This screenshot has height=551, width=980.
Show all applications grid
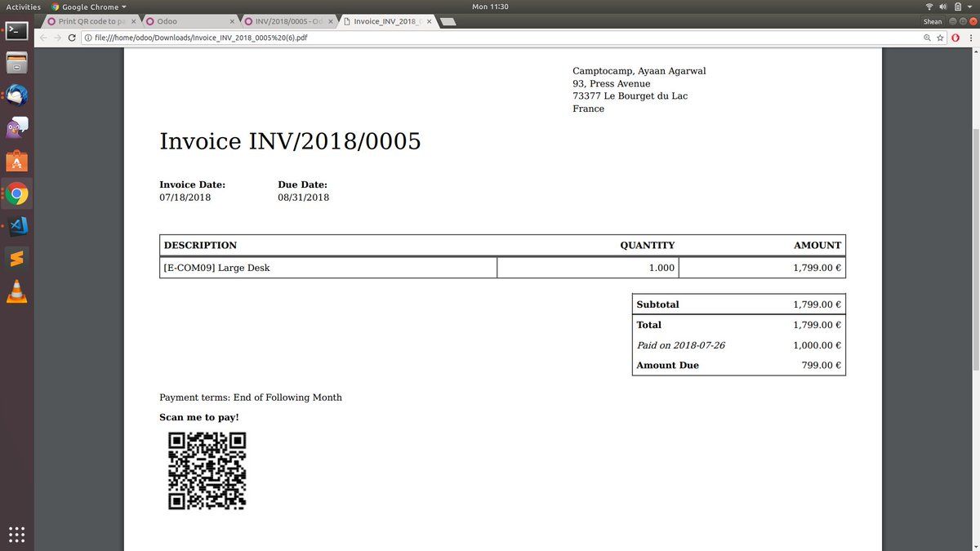[x=17, y=535]
